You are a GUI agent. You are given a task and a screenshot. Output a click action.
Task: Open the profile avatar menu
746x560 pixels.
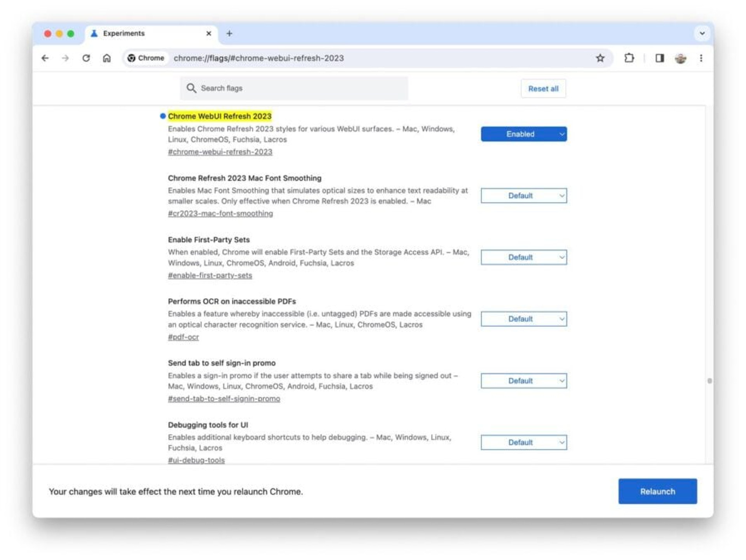pos(680,58)
